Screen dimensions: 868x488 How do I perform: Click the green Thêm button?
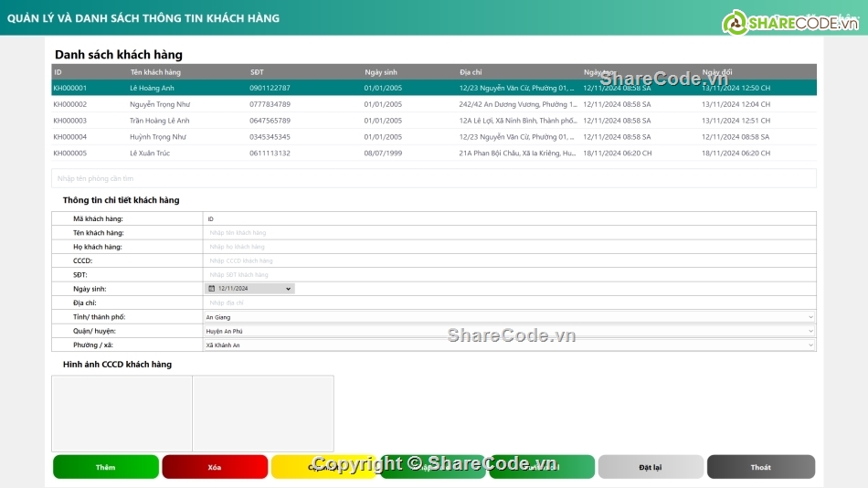(106, 467)
